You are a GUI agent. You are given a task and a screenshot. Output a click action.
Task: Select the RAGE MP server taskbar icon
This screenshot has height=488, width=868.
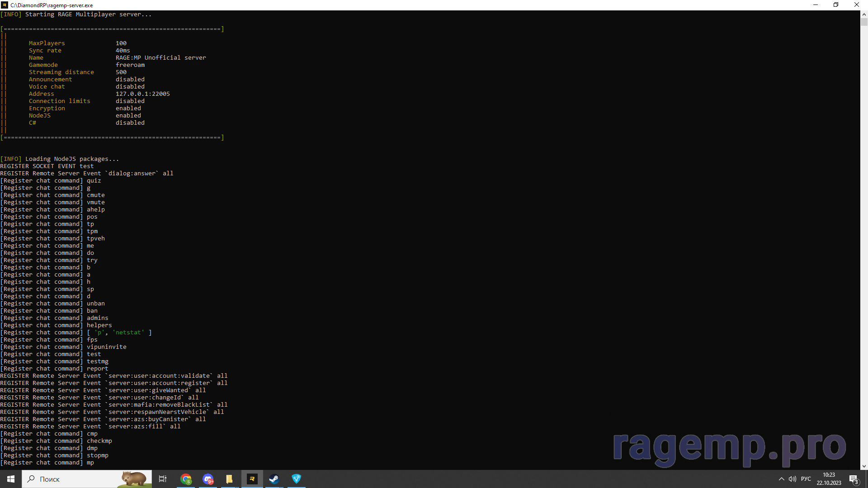[x=252, y=479]
